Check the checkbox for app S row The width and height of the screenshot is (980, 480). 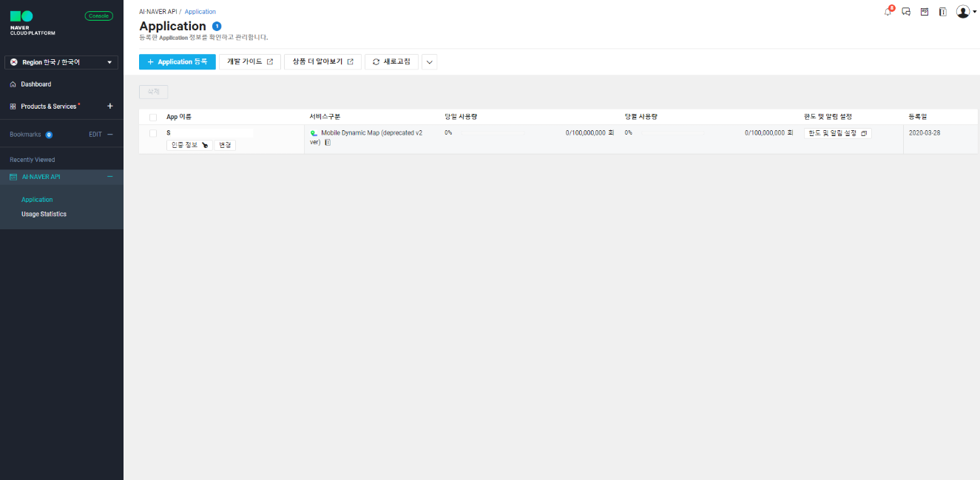pos(153,133)
